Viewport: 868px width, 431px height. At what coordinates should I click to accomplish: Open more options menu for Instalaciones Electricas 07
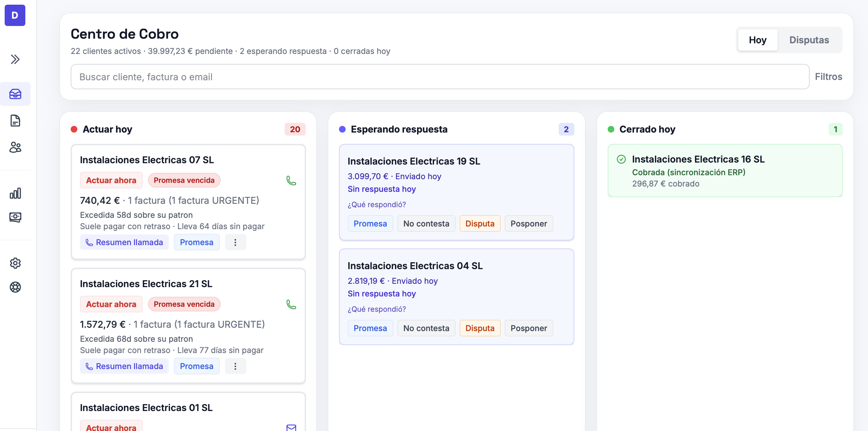pos(235,242)
